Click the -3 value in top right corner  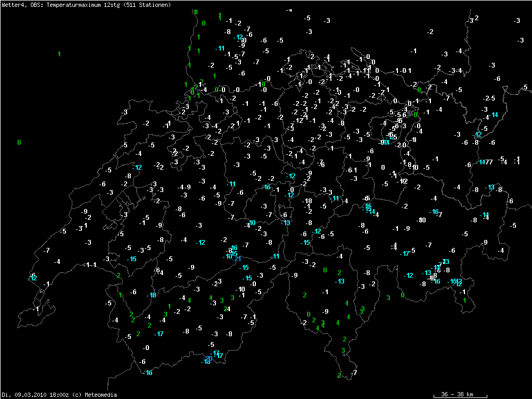[x=518, y=21]
